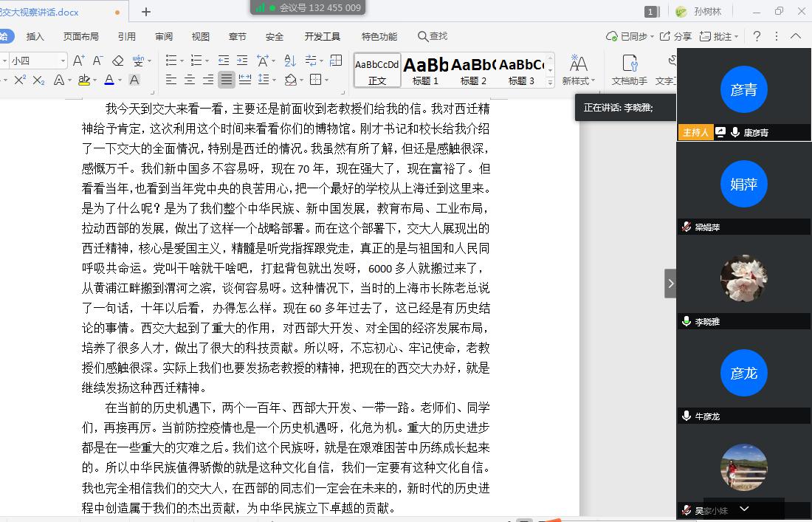812x522 pixels.
Task: Switch to the 页面布局 tab
Action: (80, 36)
